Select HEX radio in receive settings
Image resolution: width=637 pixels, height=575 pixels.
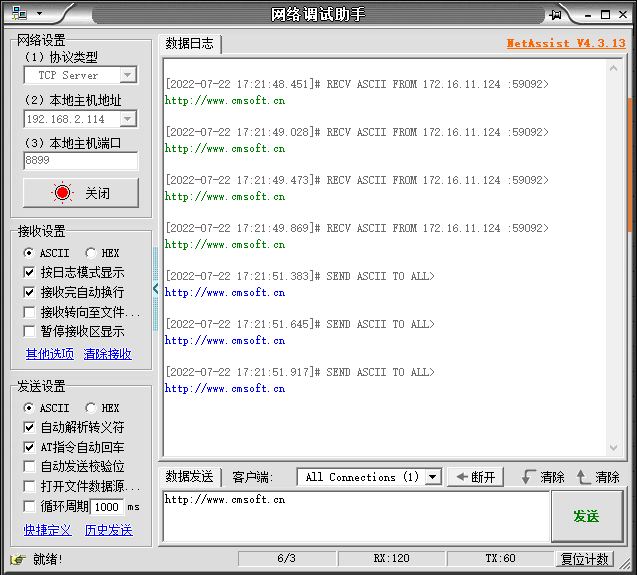pos(91,253)
